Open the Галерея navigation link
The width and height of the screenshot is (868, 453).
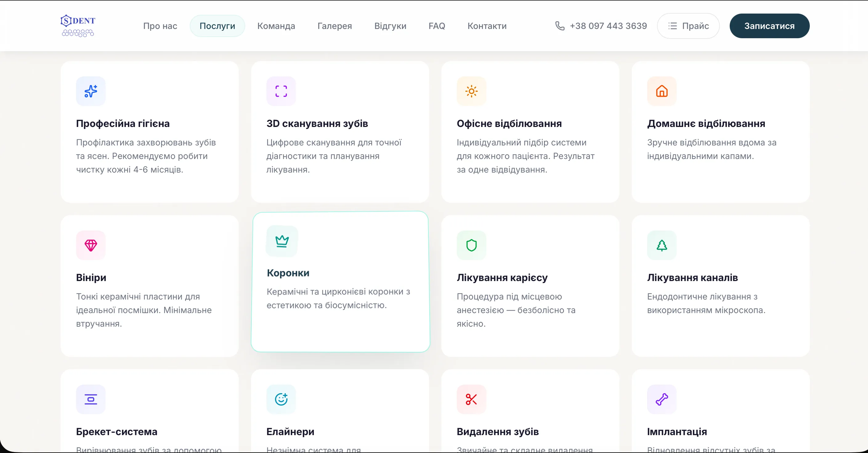point(335,26)
